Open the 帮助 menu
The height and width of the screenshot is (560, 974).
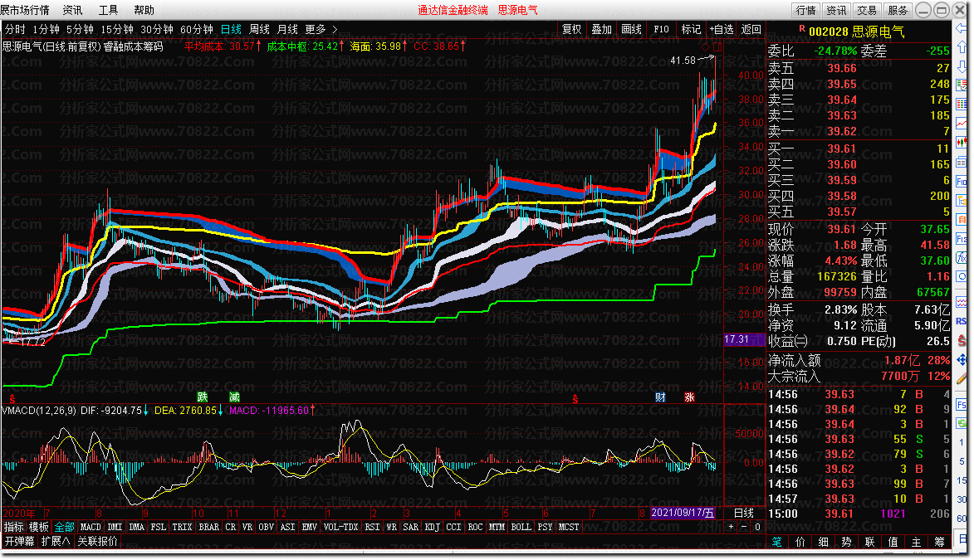pyautogui.click(x=144, y=10)
